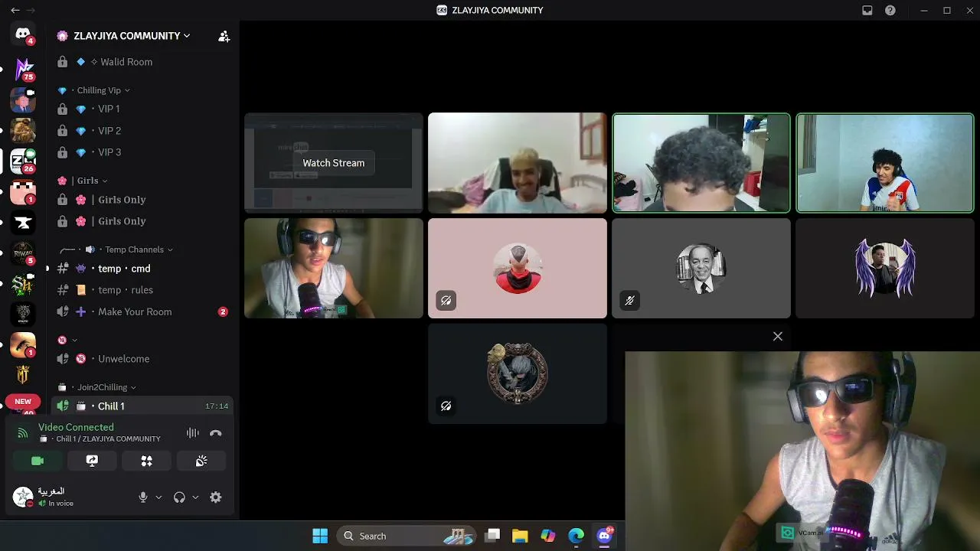Open the server with 75 notifications
The width and height of the screenshot is (980, 551).
(x=23, y=69)
